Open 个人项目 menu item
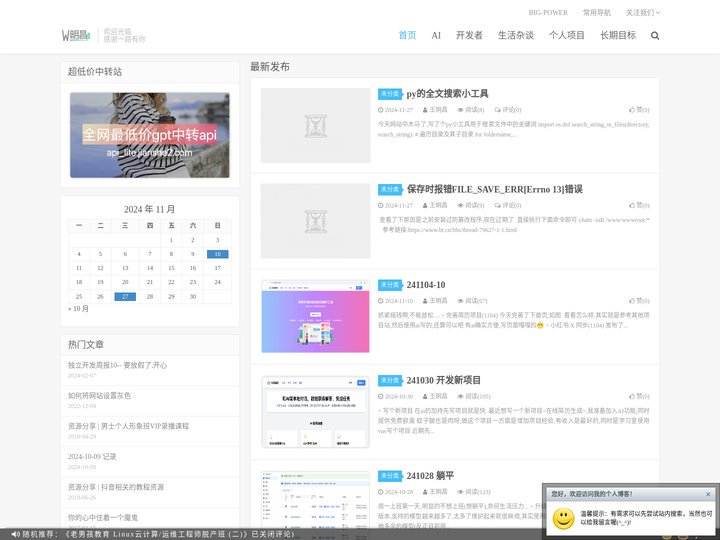720x540 pixels. click(x=567, y=35)
